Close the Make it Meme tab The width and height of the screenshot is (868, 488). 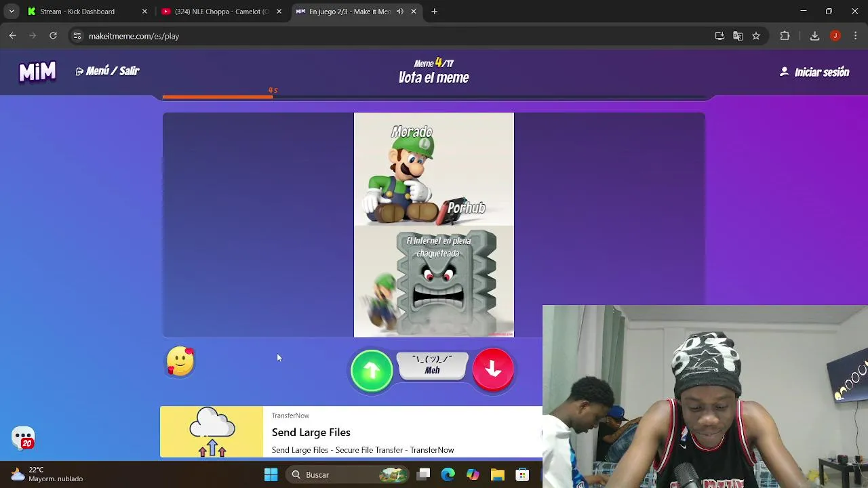pos(414,12)
